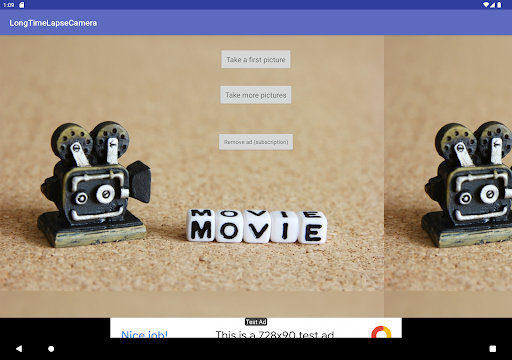The image size is (512, 360).
Task: Tap the Android home circle button
Action: coord(51,349)
